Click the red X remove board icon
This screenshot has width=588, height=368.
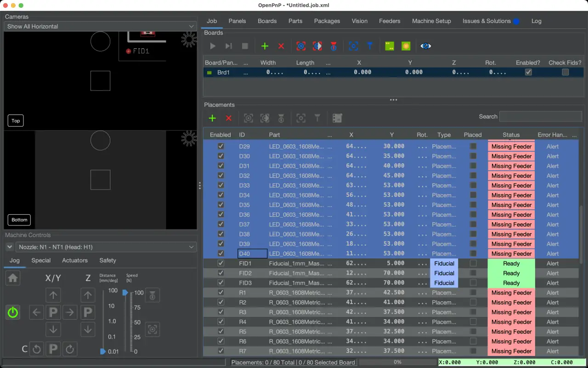pos(281,46)
